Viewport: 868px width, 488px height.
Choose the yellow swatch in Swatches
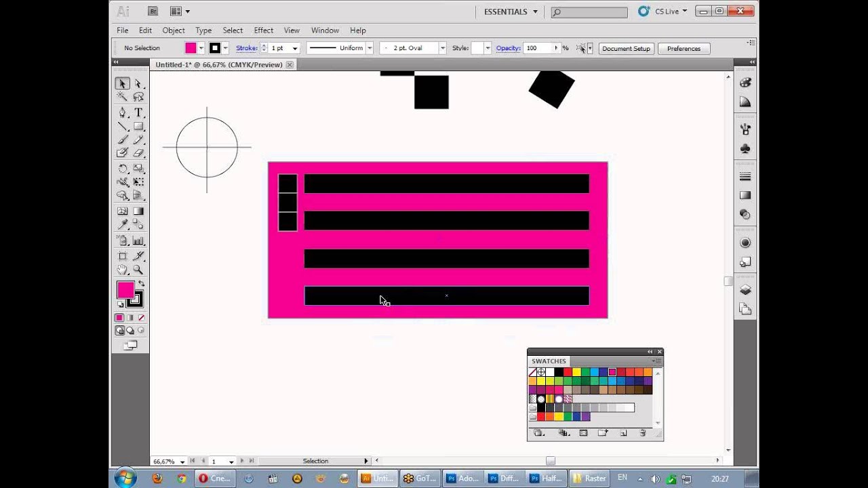coord(576,372)
